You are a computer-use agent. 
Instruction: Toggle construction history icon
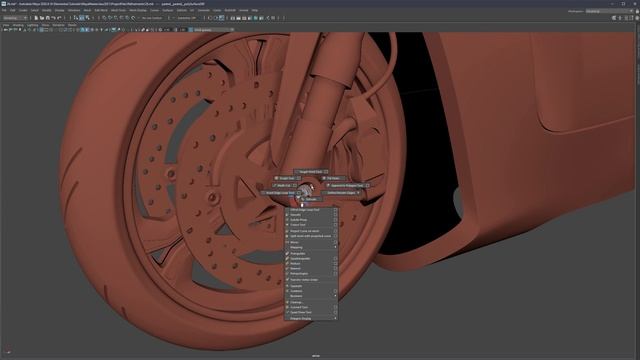(x=221, y=18)
